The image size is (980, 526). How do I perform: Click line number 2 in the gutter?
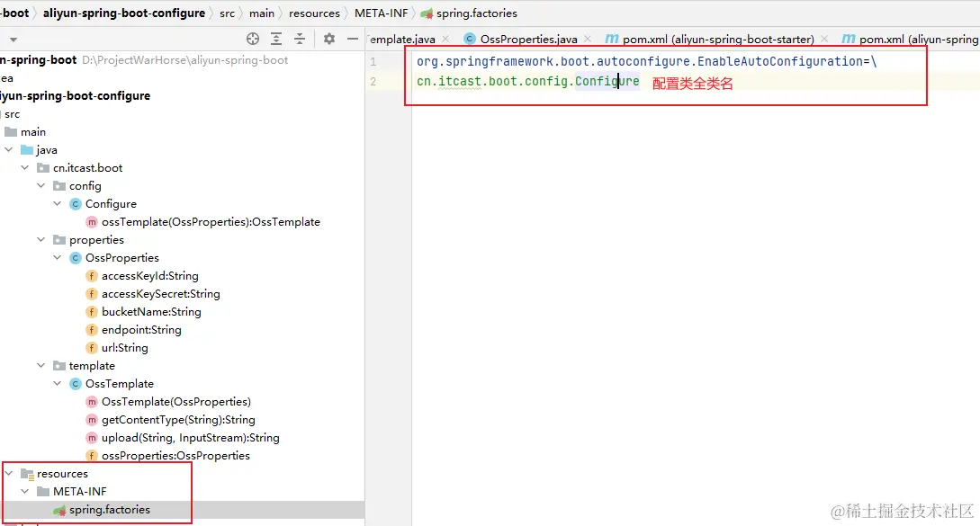tap(373, 82)
